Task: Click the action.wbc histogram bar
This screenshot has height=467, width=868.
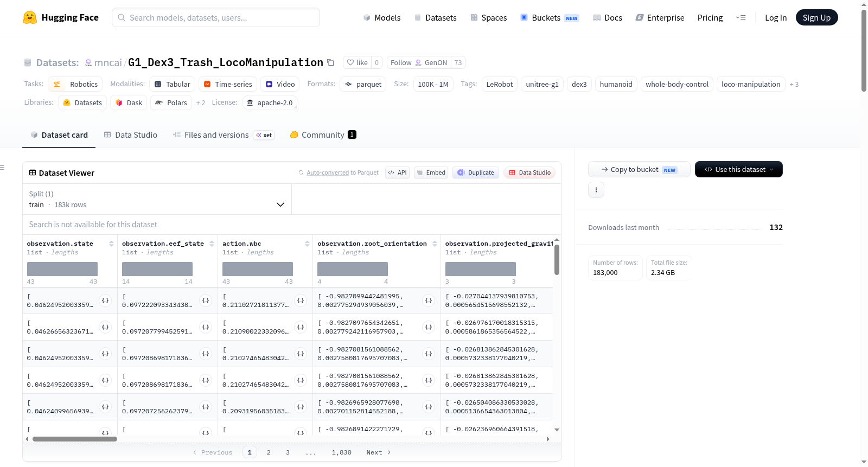Action: point(258,269)
